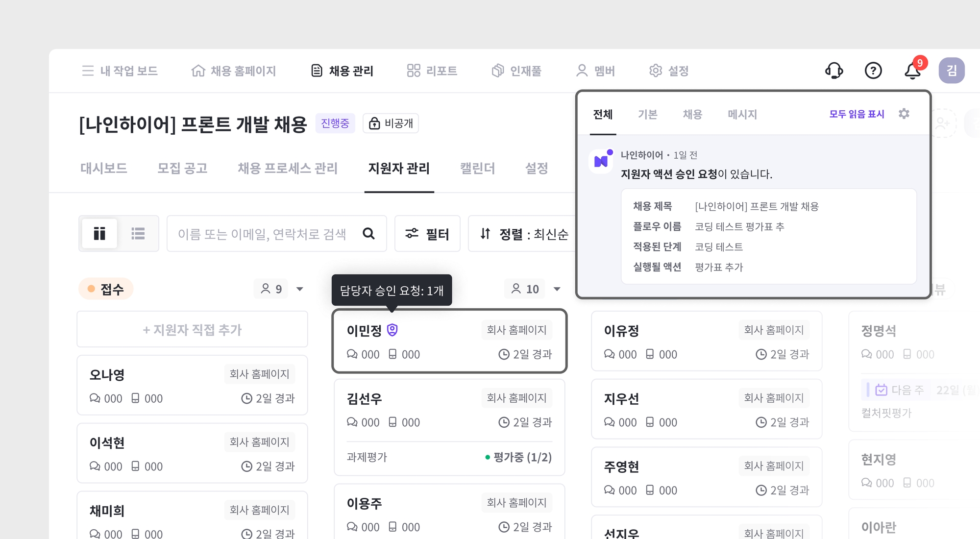Open notification settings gear icon
980x539 pixels.
coord(904,114)
